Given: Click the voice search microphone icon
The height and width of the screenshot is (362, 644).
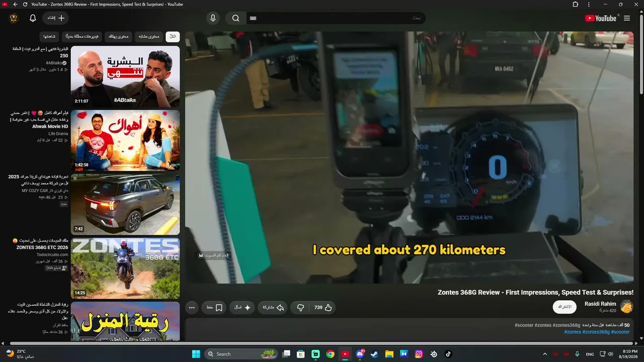Looking at the screenshot, I should 213,18.
